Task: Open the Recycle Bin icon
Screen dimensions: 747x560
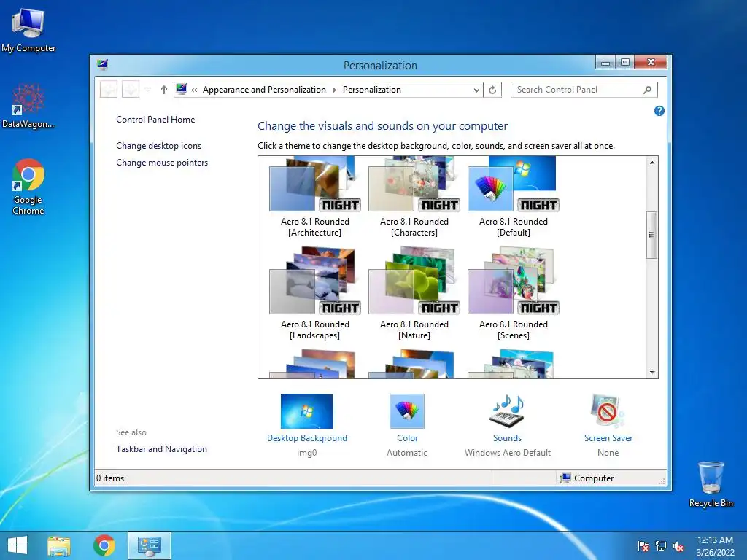Action: point(711,483)
